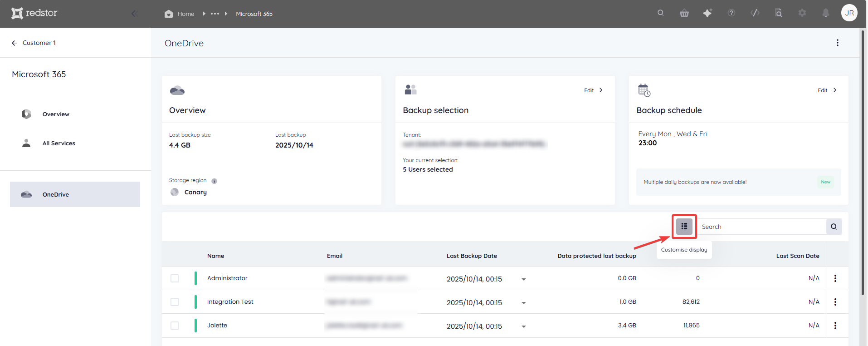Sort by Name column header
The height and width of the screenshot is (346, 868).
(215, 256)
